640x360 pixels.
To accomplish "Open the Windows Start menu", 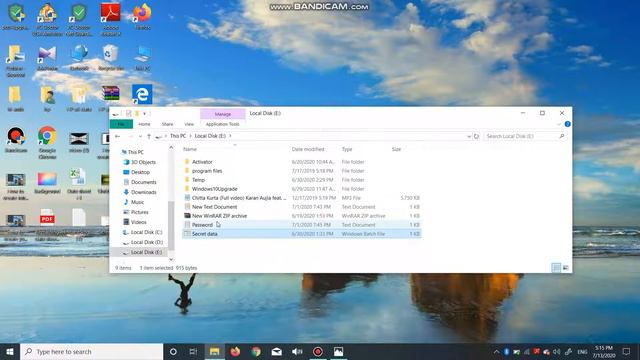I will coord(10,351).
